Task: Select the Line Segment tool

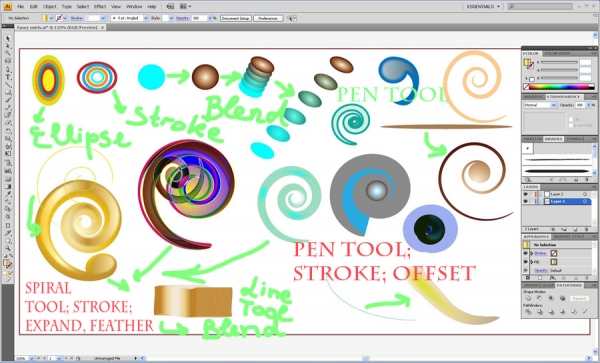Action: tap(8, 85)
